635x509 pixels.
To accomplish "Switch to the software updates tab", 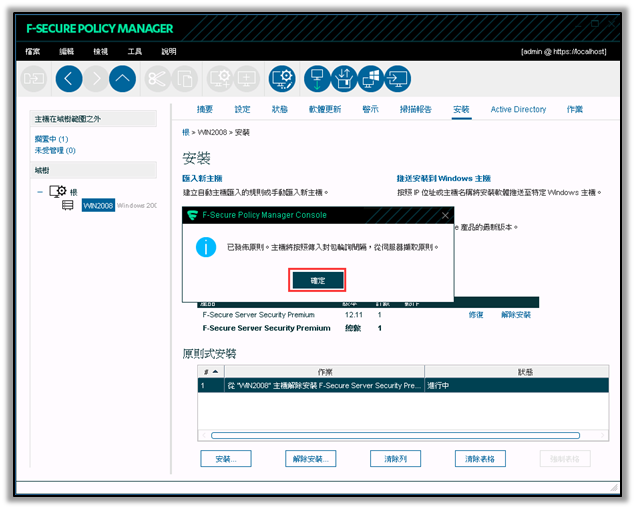I will (325, 109).
